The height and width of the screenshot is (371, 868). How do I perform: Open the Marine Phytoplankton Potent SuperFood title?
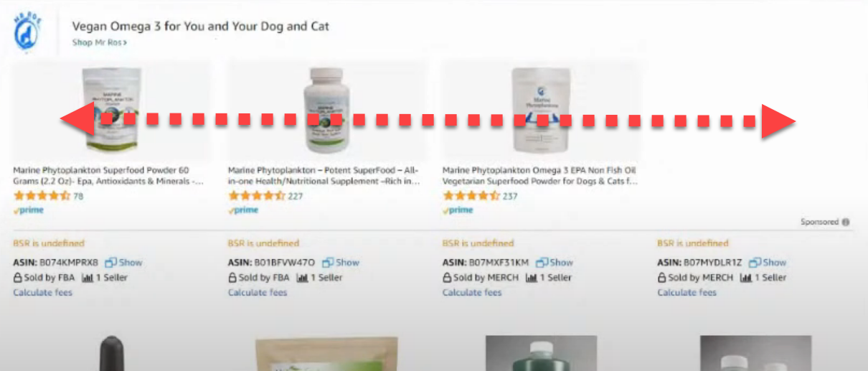point(324,176)
